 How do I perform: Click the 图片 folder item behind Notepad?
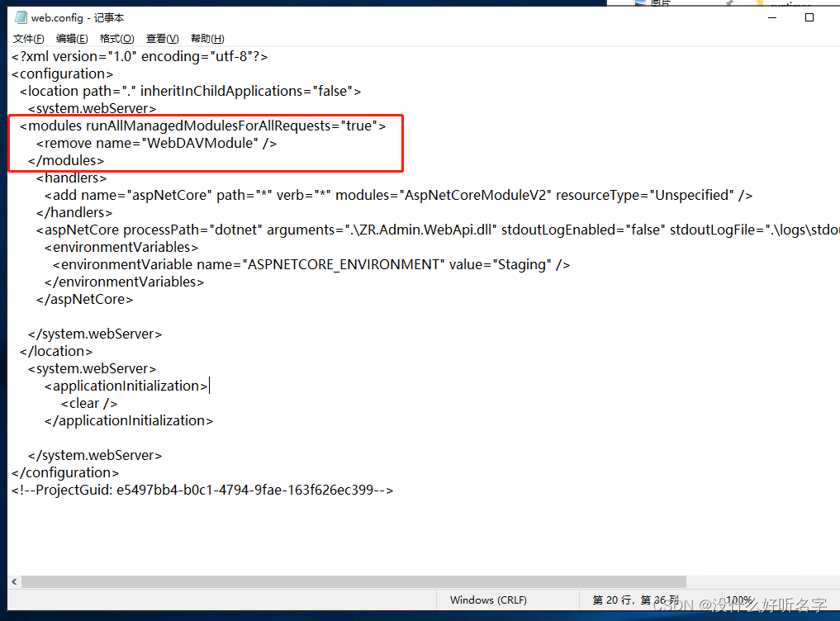(661, 5)
